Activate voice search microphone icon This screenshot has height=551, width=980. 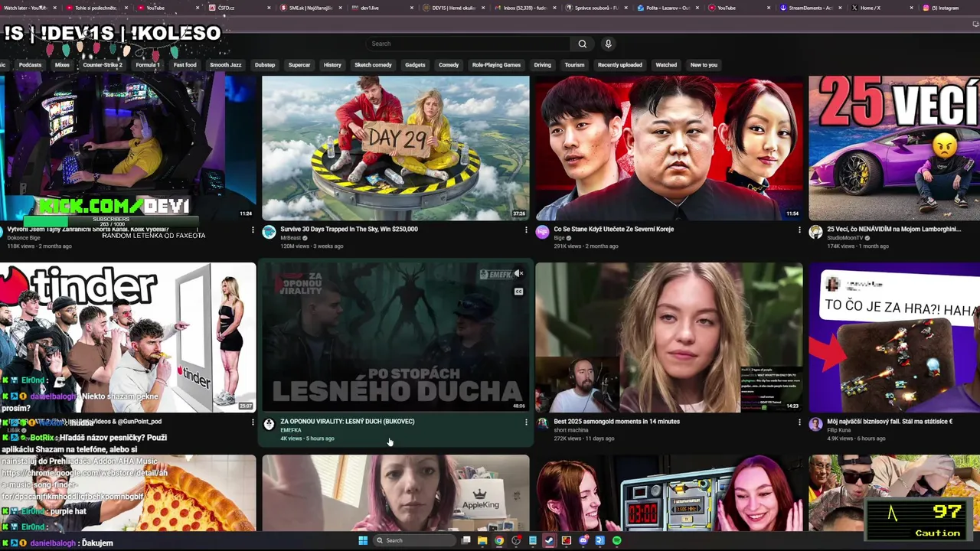[608, 44]
